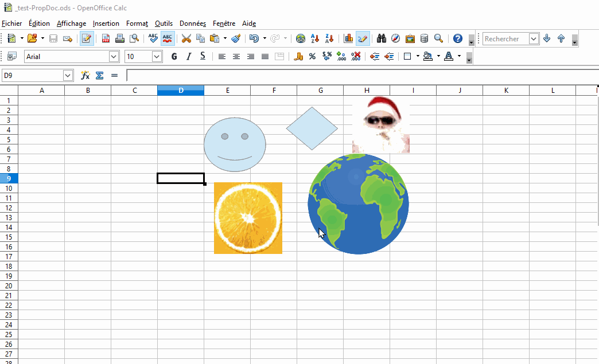Click the Copy icon
This screenshot has height=364, width=599.
click(x=200, y=38)
